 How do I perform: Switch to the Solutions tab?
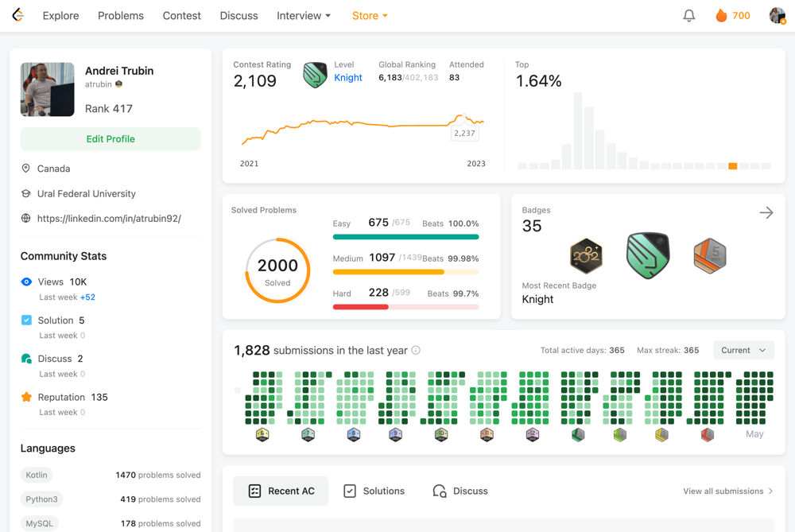[374, 491]
